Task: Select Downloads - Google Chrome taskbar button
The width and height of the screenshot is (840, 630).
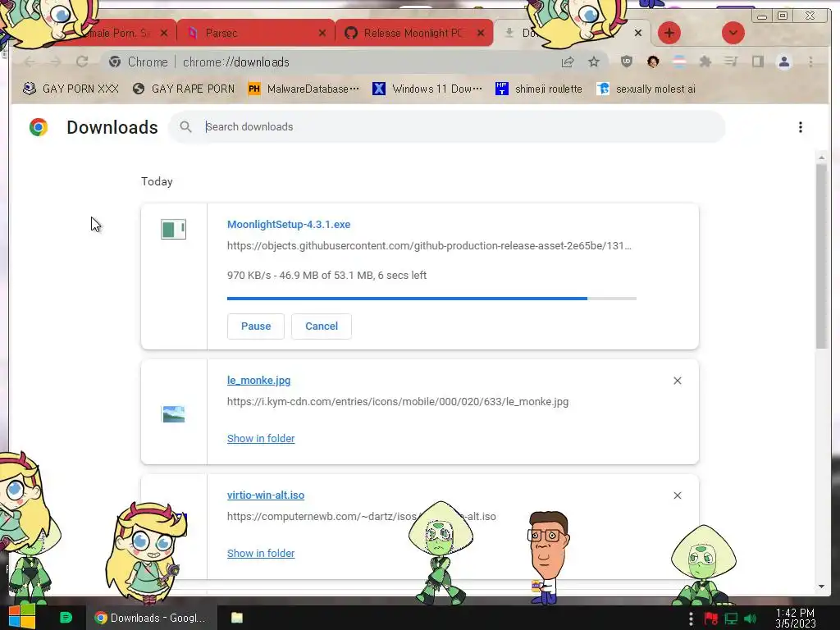Action: click(151, 618)
